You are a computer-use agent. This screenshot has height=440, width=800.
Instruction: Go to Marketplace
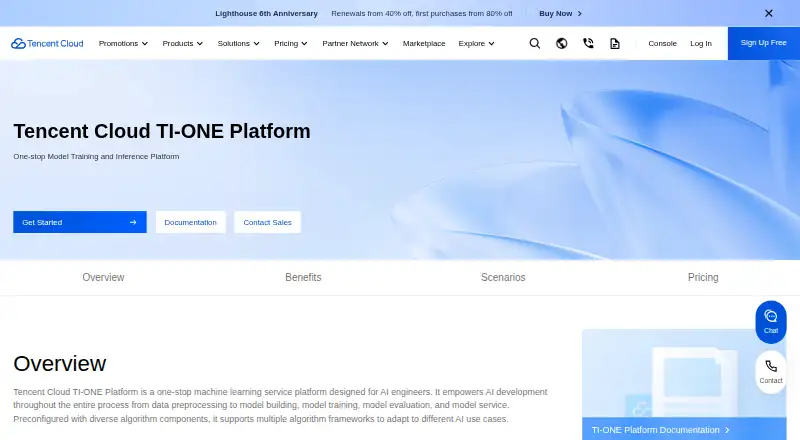pyautogui.click(x=424, y=43)
